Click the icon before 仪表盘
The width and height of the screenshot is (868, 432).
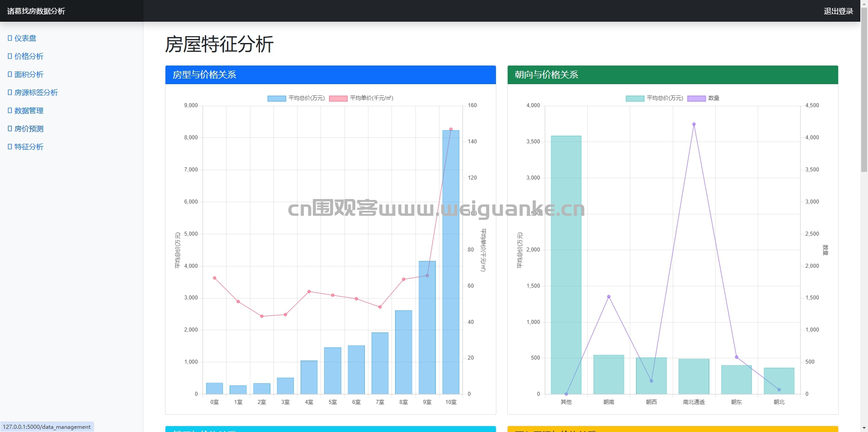point(10,38)
